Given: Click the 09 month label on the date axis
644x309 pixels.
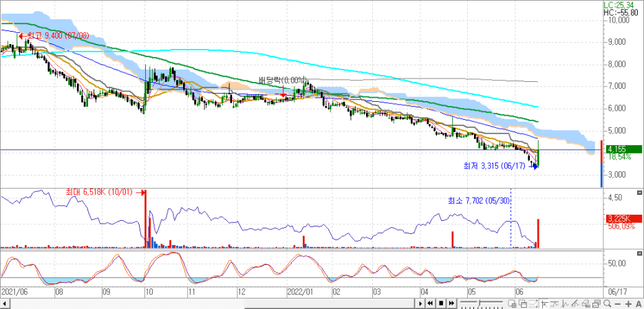Looking at the screenshot, I should (107, 291).
